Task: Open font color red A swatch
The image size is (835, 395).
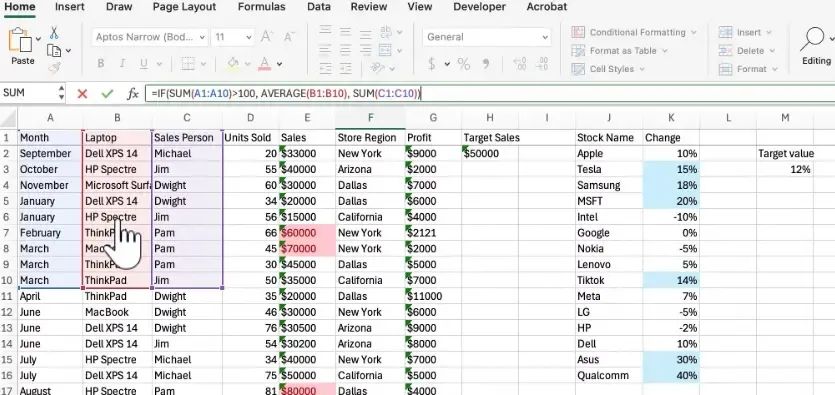Action: [x=265, y=64]
